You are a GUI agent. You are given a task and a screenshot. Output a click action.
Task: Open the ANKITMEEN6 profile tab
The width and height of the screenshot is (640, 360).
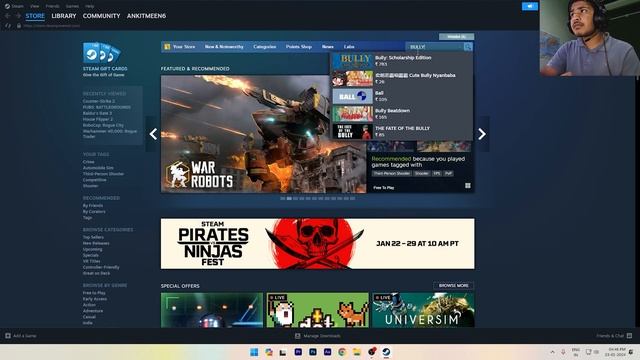147,16
